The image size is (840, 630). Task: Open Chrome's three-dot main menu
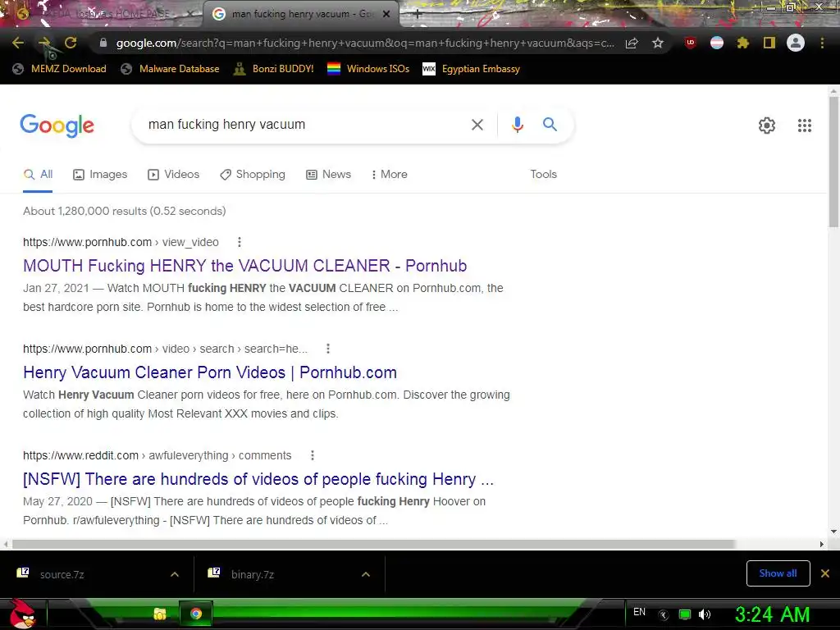tap(822, 43)
